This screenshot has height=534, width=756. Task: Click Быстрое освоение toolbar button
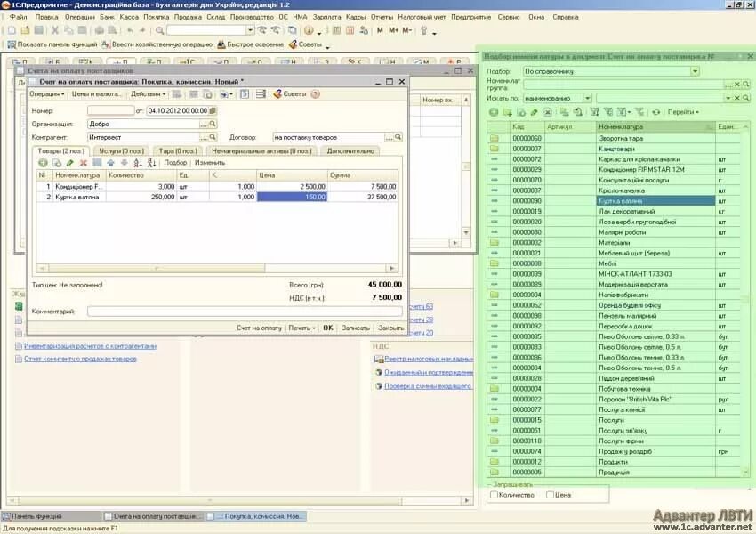(250, 44)
